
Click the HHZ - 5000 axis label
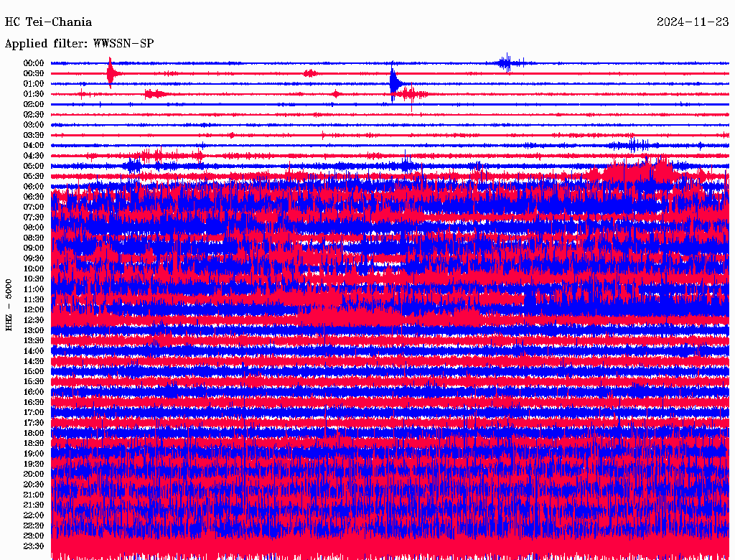tap(9, 305)
